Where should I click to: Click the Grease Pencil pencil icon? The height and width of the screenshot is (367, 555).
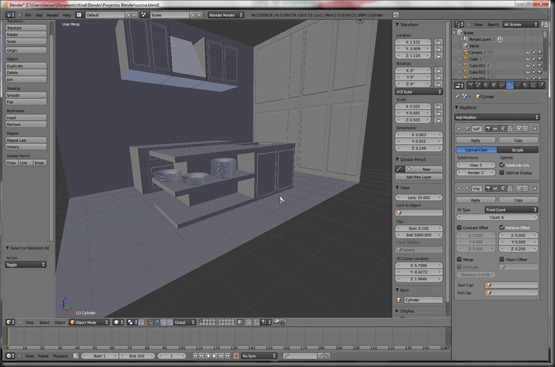click(x=399, y=169)
